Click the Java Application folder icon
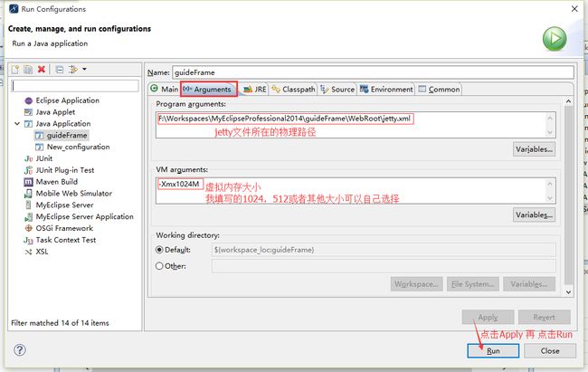The image size is (588, 372). [29, 124]
